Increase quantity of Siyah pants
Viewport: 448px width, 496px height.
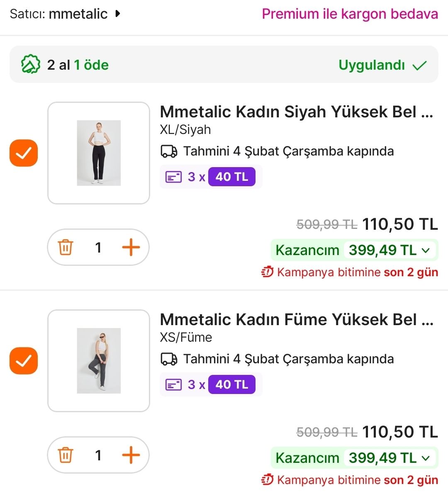pos(131,248)
